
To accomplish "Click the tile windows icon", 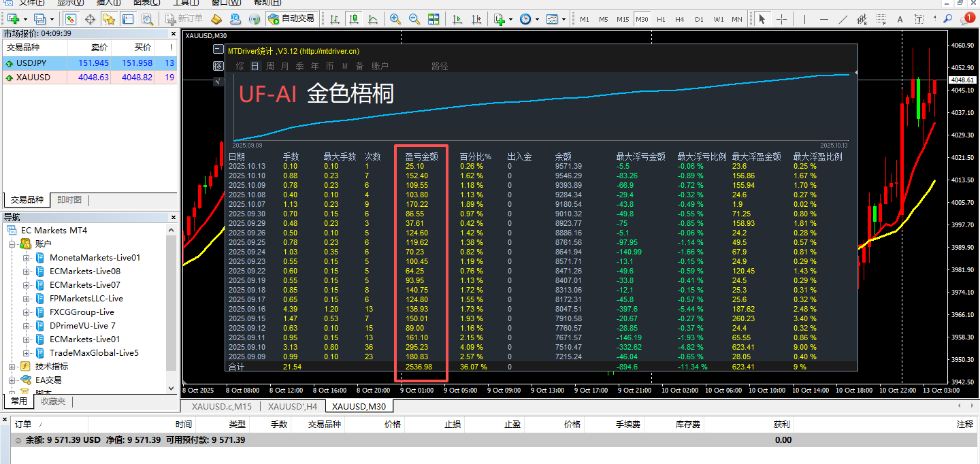I will (x=434, y=19).
